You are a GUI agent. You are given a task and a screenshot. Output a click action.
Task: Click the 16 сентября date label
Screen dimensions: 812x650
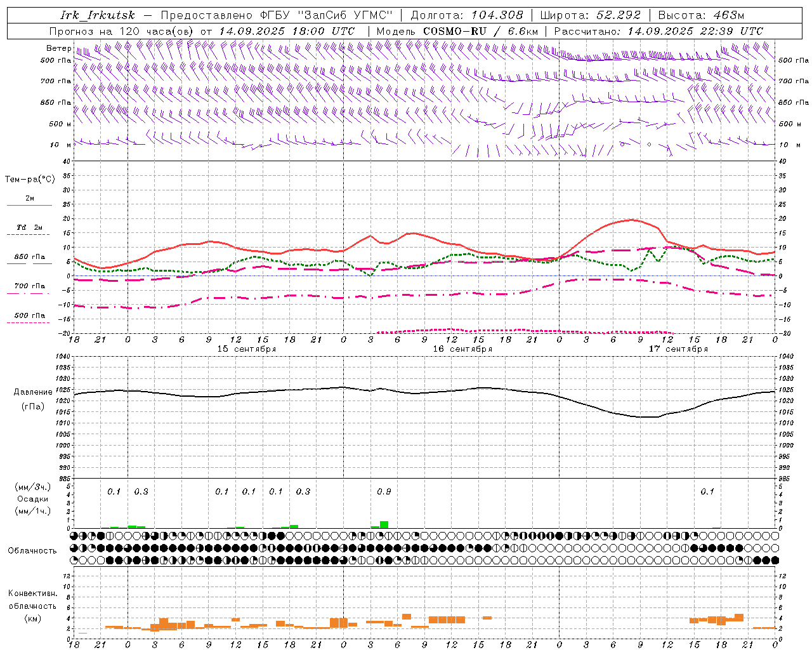click(x=462, y=349)
